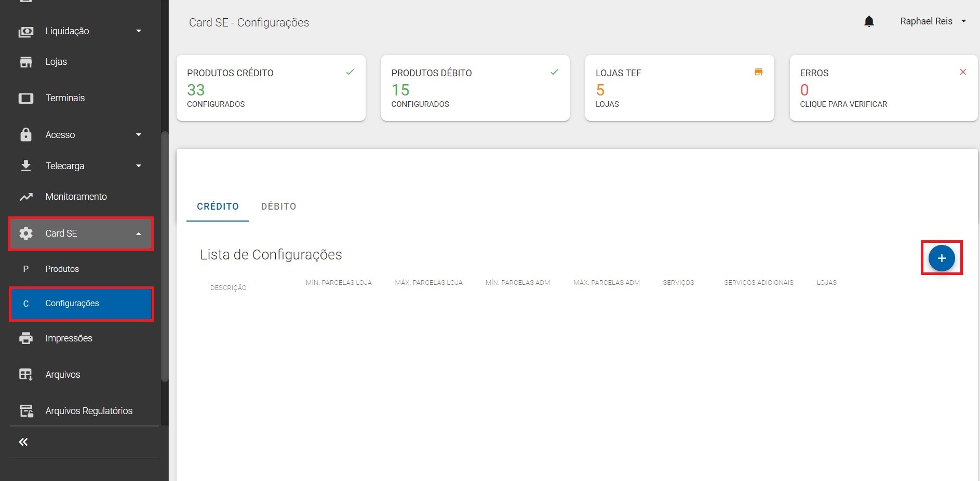980x481 pixels.
Task: Click the Impressões printer icon
Action: click(x=26, y=338)
